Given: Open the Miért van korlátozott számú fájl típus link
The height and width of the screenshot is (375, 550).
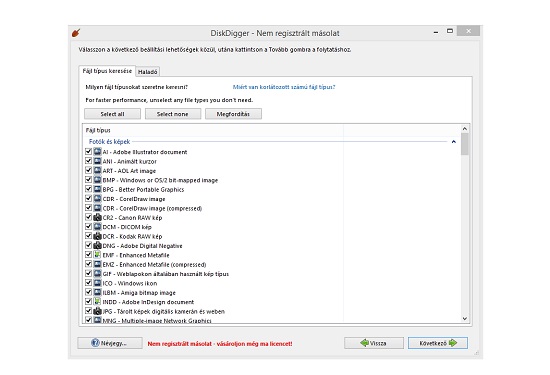Looking at the screenshot, I should click(x=284, y=87).
